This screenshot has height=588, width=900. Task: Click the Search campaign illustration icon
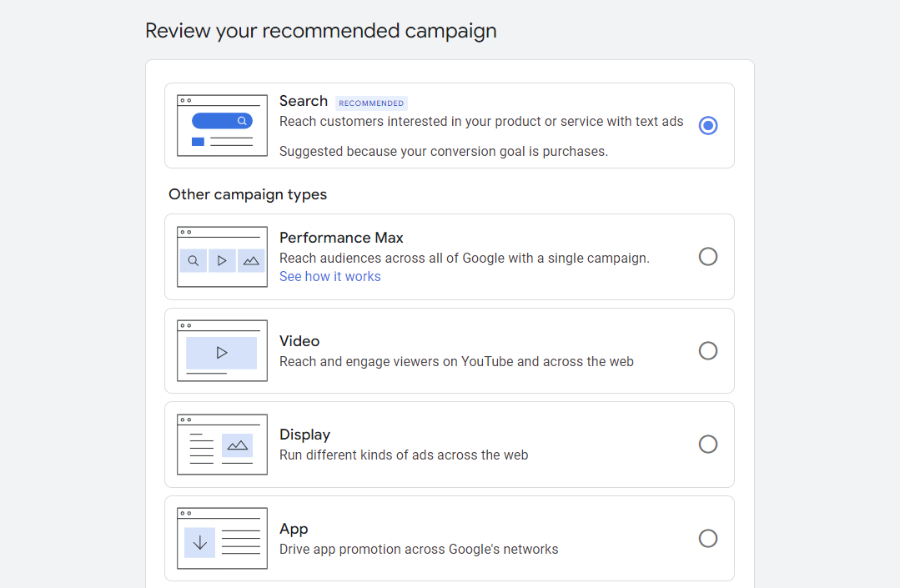pos(222,125)
